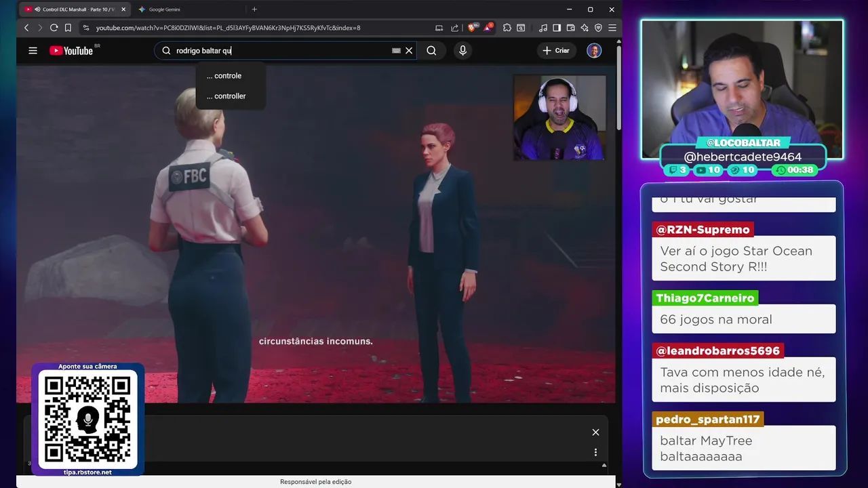This screenshot has height=488, width=868.
Task: Open the three-dot options below video
Action: click(x=595, y=452)
